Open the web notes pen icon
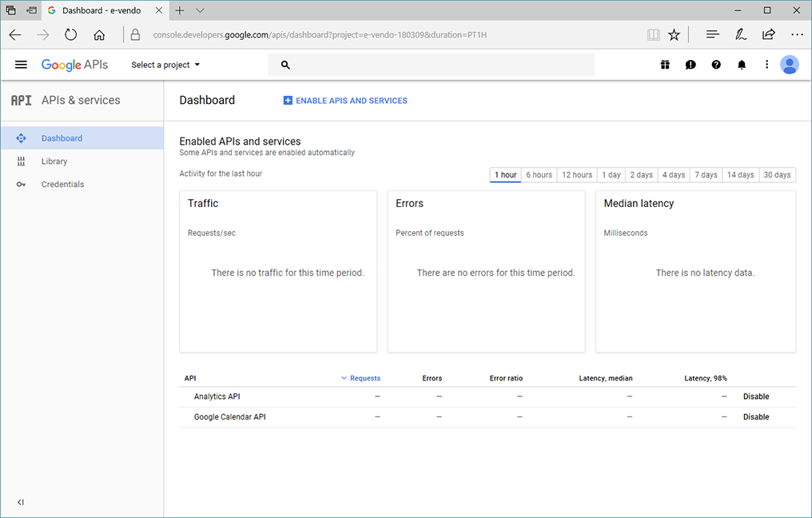Image resolution: width=812 pixels, height=518 pixels. click(741, 34)
